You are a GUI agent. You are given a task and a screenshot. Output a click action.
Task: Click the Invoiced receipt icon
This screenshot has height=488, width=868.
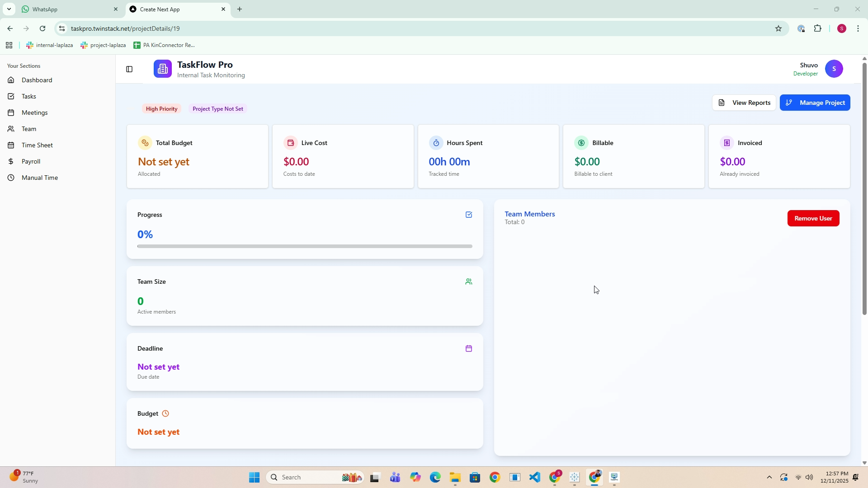coord(727,143)
